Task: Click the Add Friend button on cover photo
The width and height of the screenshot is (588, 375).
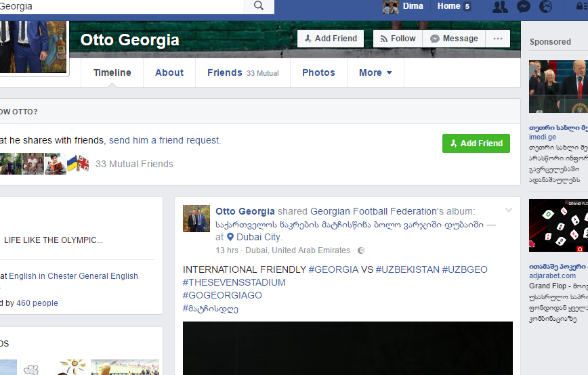Action: 331,39
